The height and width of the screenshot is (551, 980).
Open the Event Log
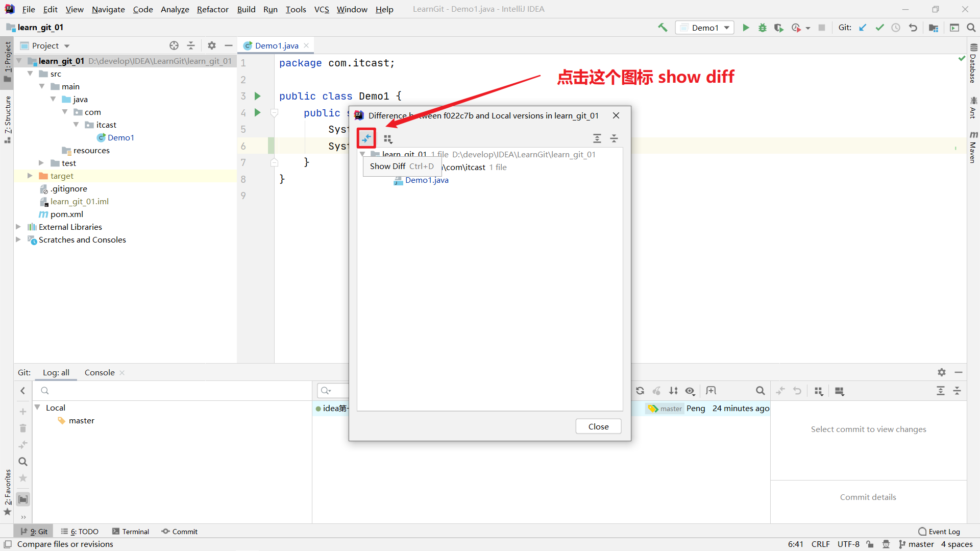point(939,532)
